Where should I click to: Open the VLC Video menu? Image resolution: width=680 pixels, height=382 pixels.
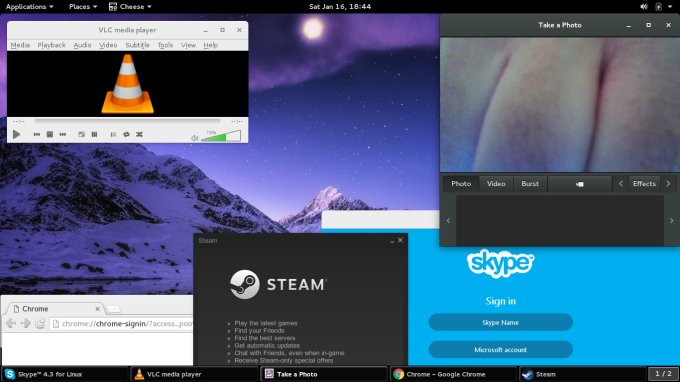[108, 45]
